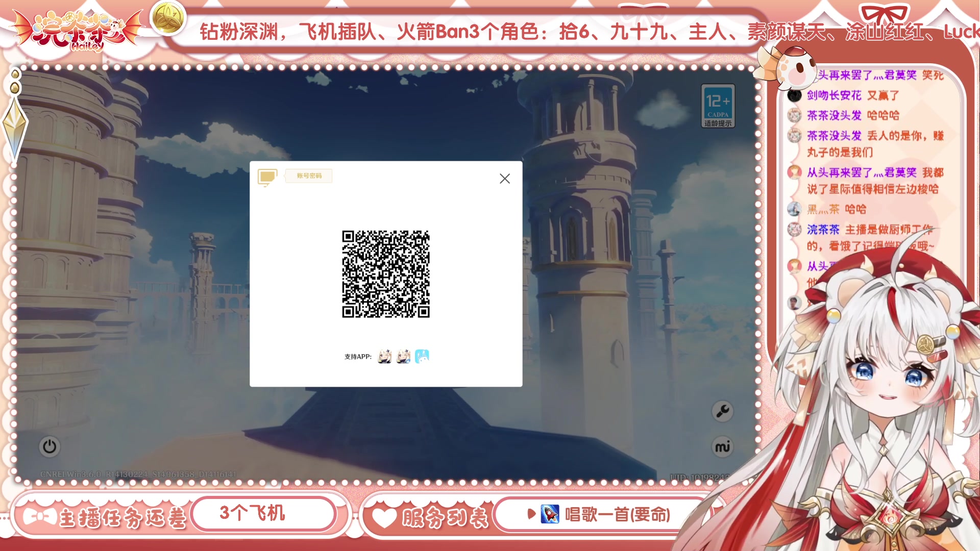Screen dimensions: 980x551
Task: Click the rocket gift icon in service list
Action: point(550,514)
